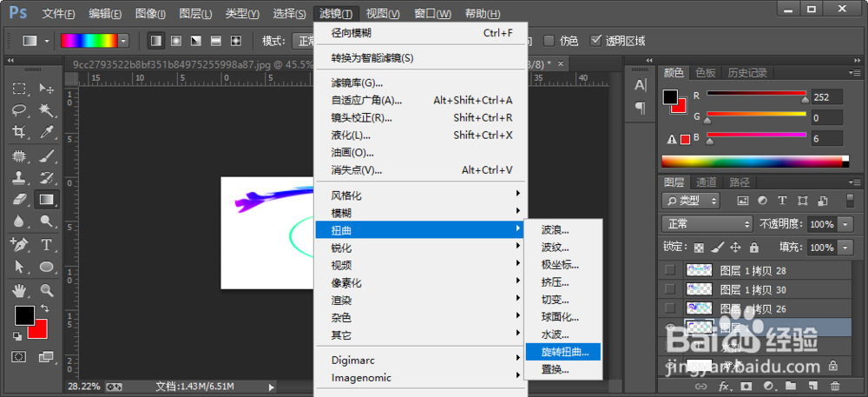Open the 类型 layer filter dropdown
This screenshot has width=868, height=397.
(x=691, y=201)
